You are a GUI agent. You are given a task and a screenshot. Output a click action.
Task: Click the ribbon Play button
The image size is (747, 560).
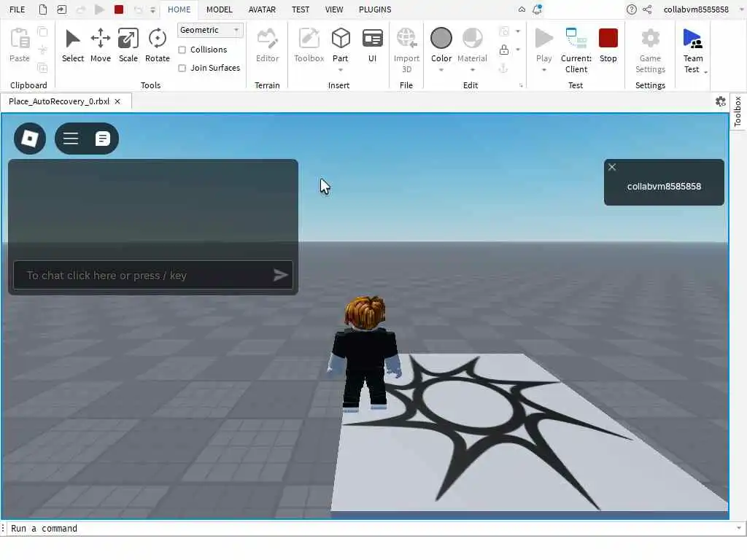[x=543, y=39]
